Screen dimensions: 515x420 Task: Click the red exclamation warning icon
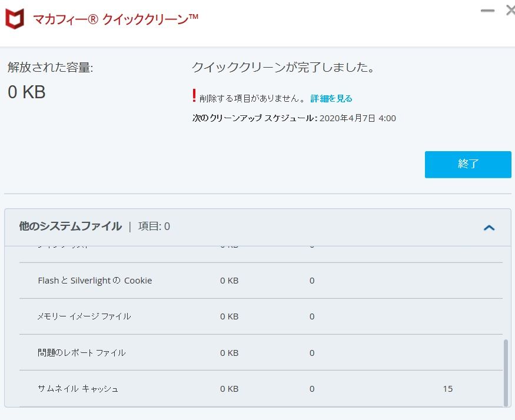click(194, 96)
